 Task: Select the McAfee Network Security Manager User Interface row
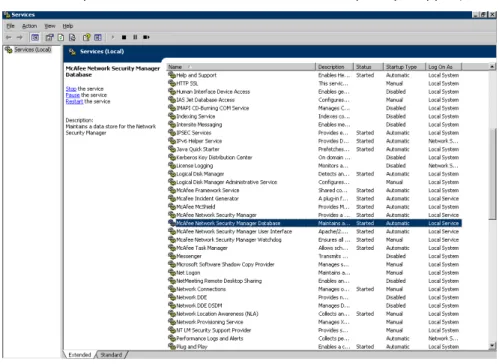tap(314, 231)
